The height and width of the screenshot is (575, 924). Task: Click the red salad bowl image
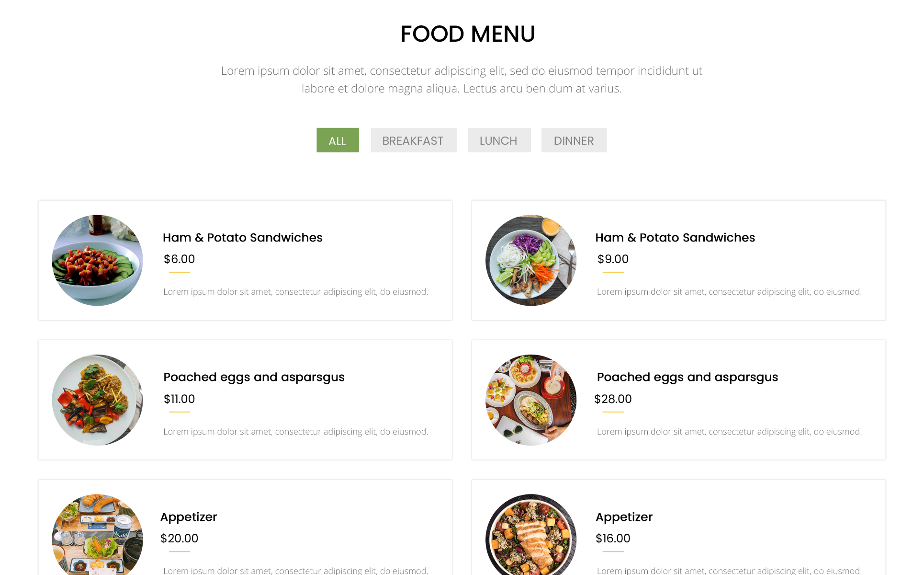(97, 260)
